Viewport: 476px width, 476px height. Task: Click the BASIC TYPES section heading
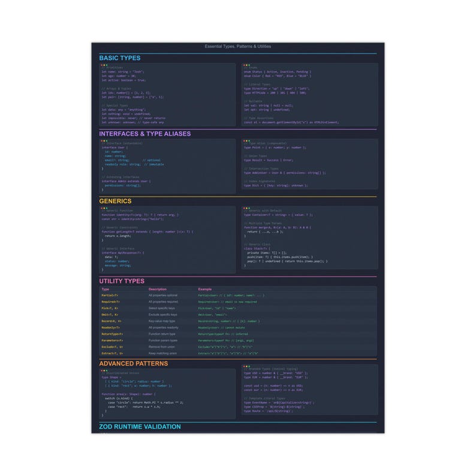click(120, 58)
